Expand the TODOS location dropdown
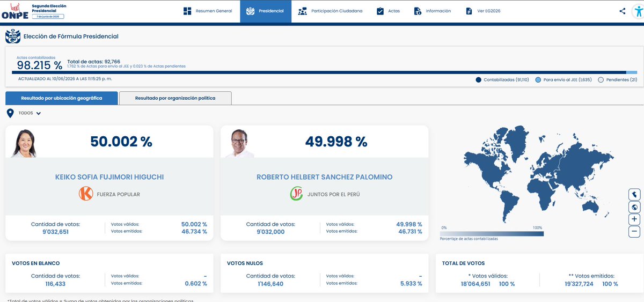This screenshot has height=302, width=644. click(30, 113)
